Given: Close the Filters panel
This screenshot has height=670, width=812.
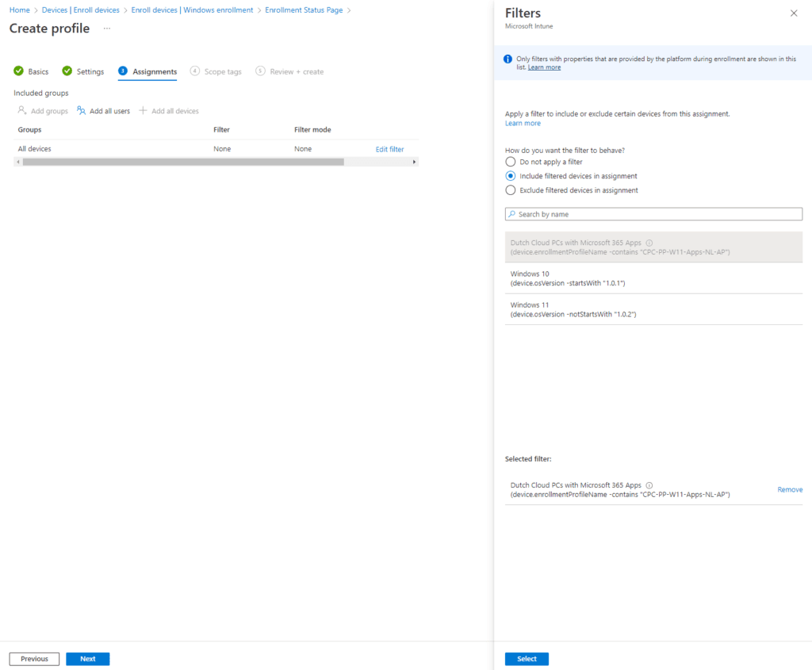Looking at the screenshot, I should point(794,13).
